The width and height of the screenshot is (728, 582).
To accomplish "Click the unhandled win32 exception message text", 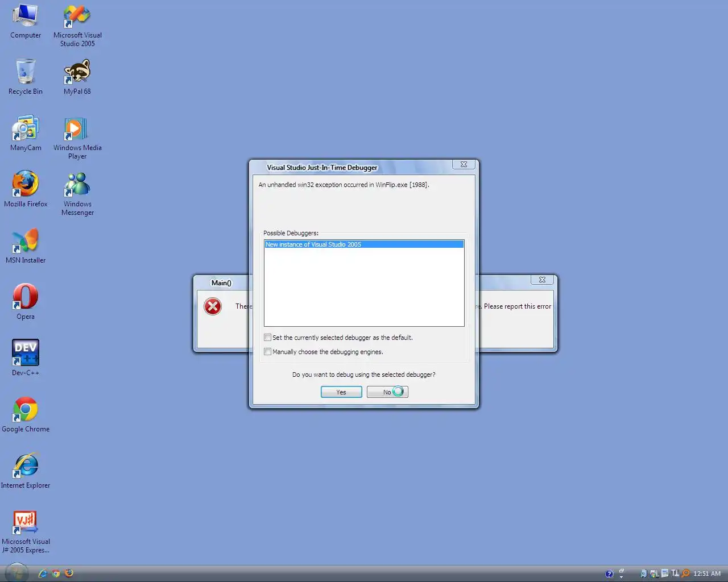I will [x=344, y=185].
